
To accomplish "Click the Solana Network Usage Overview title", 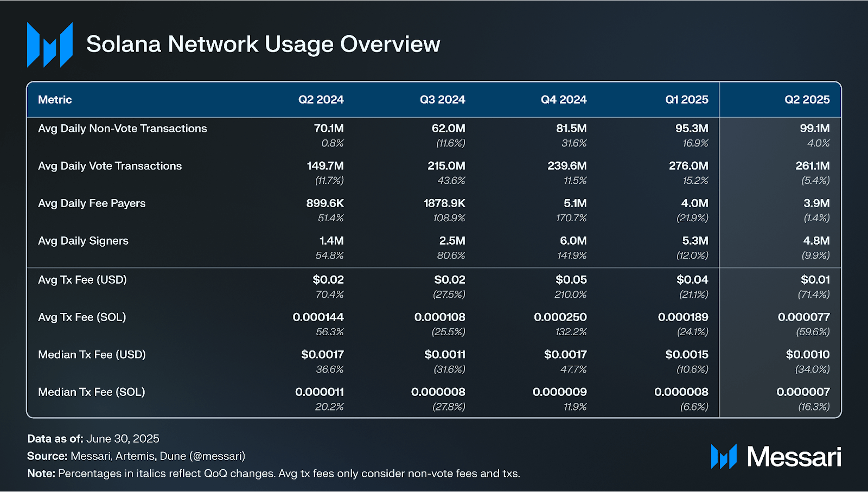I will tap(263, 44).
